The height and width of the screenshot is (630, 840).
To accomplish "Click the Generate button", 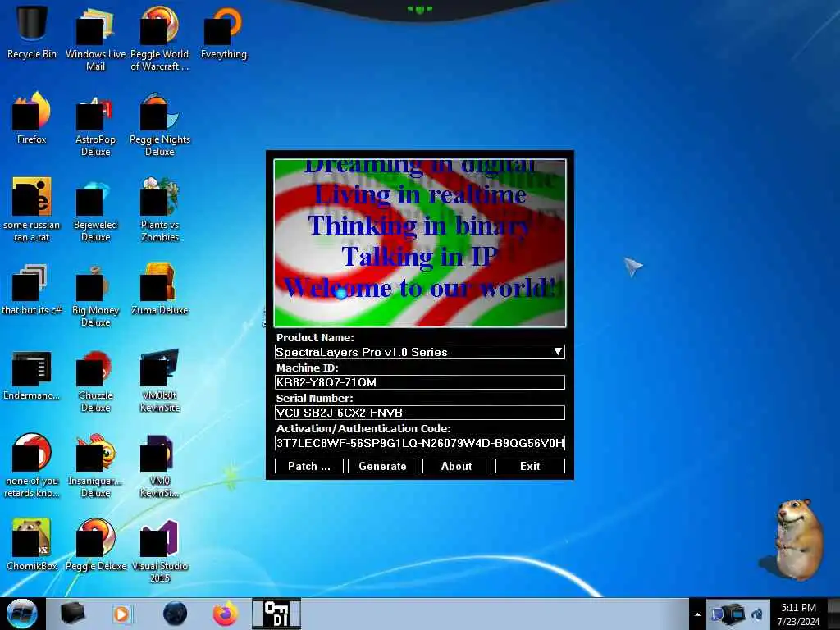I will (x=382, y=466).
